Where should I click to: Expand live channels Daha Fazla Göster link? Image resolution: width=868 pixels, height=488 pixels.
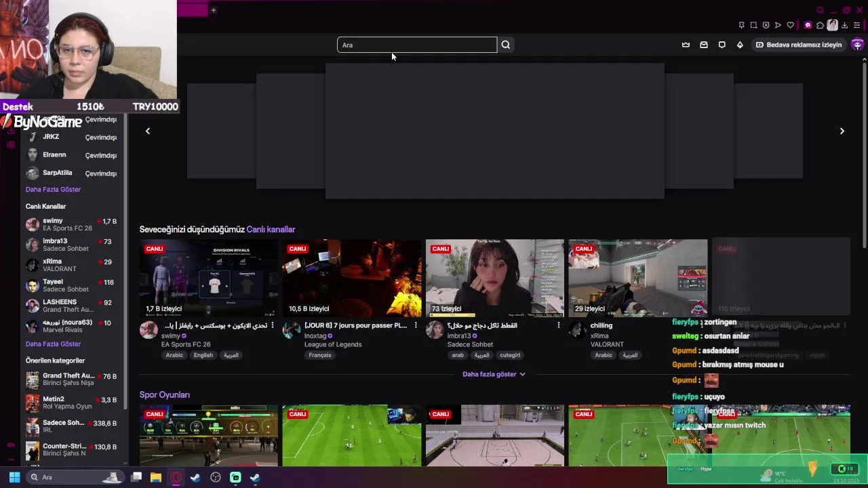click(53, 344)
